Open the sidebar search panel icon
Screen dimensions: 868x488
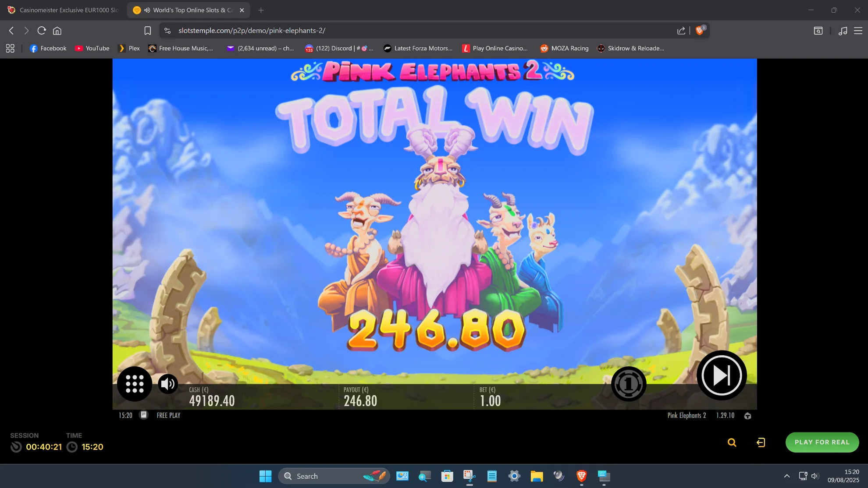pos(818,31)
